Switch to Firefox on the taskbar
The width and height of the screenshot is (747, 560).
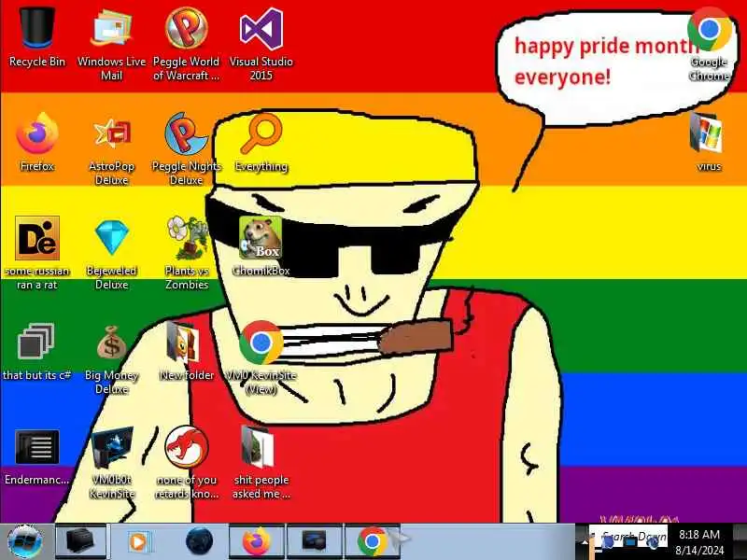point(257,541)
